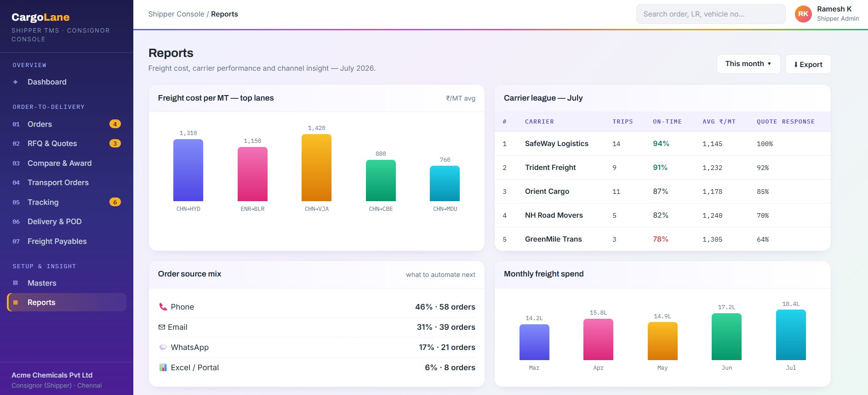
Task: Click the Mar monthly spend bar
Action: pos(534,342)
